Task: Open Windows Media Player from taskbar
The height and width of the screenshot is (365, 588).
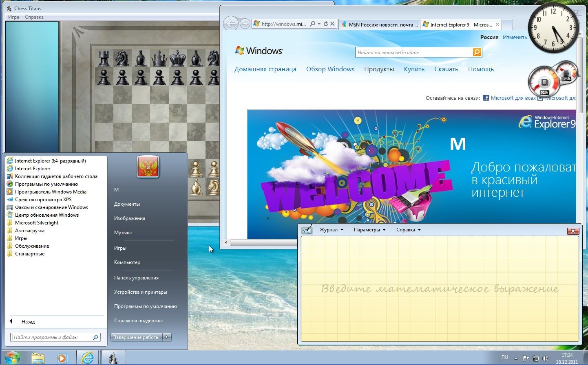Action: [62, 358]
